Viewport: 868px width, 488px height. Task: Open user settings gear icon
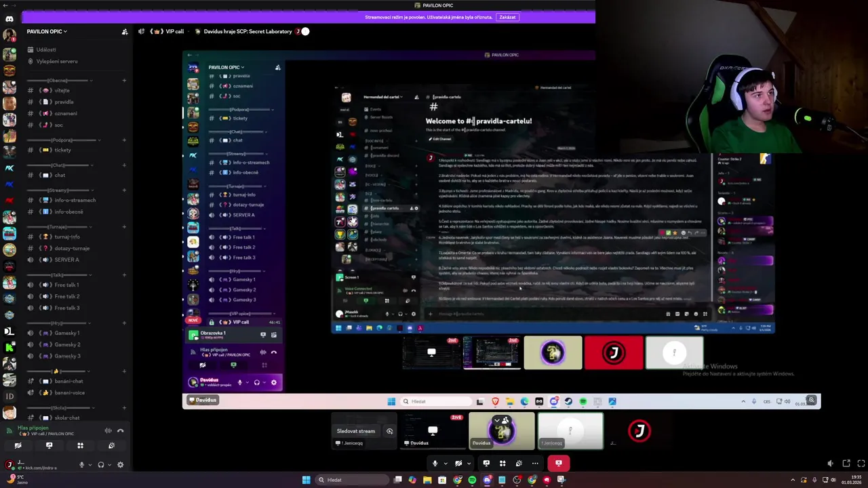pos(121,465)
